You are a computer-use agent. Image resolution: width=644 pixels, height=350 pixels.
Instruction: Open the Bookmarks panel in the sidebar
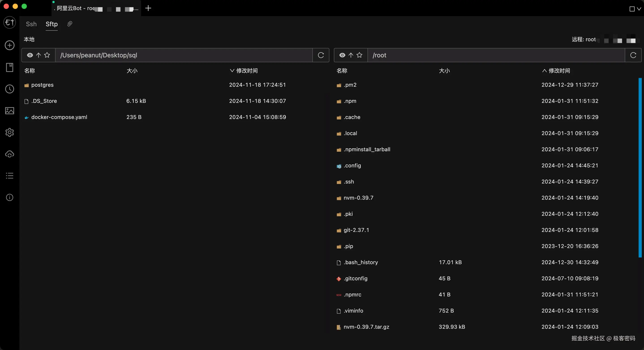point(9,67)
